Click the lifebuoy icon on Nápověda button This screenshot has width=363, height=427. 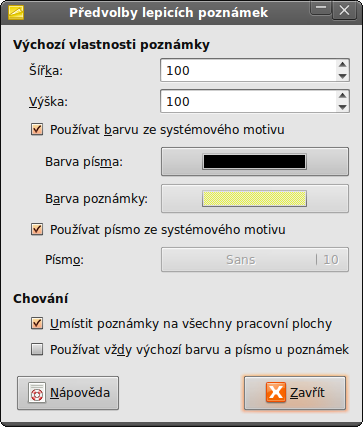tap(37, 393)
